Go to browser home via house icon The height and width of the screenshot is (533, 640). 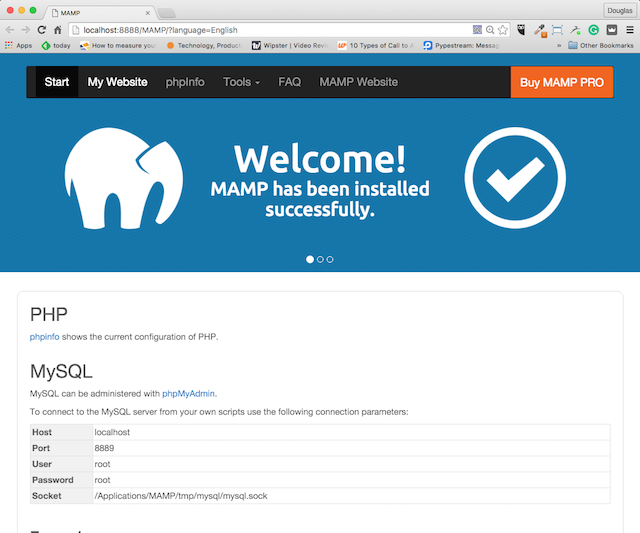58,30
